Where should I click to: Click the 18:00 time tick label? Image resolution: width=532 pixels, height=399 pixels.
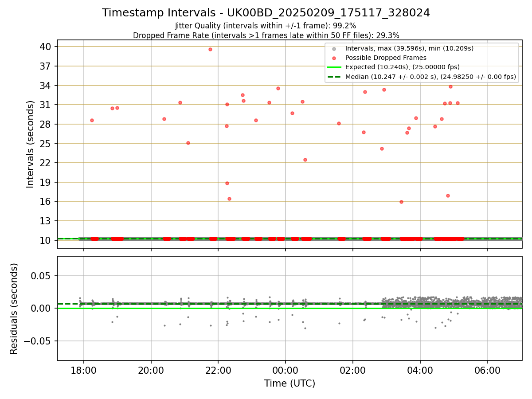click(x=84, y=370)
